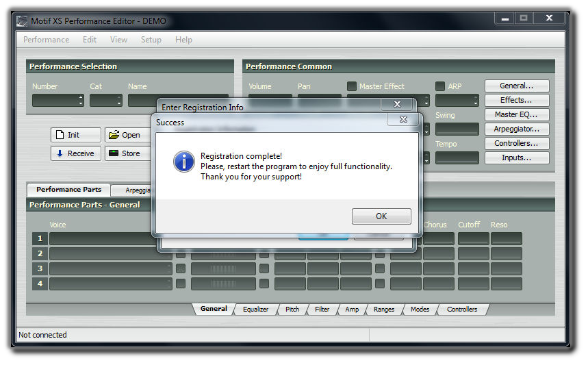The image size is (588, 365).
Task: Open the Edit menu
Action: pos(89,40)
